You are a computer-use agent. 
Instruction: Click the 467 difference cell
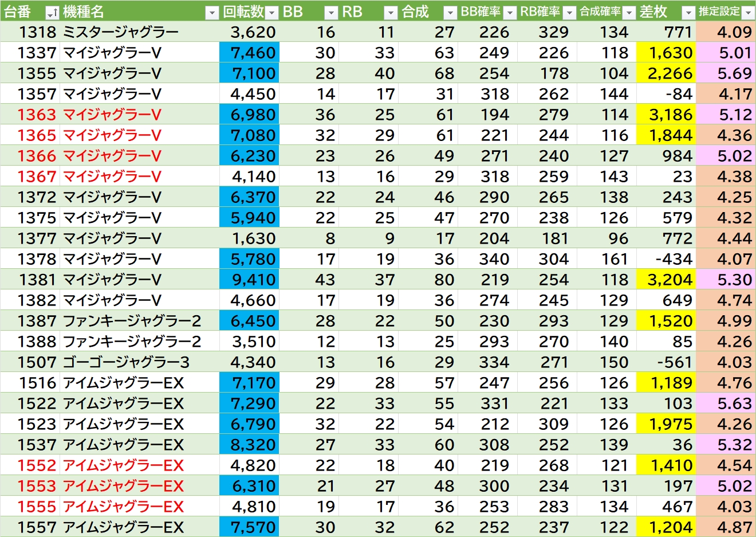[x=667, y=507]
